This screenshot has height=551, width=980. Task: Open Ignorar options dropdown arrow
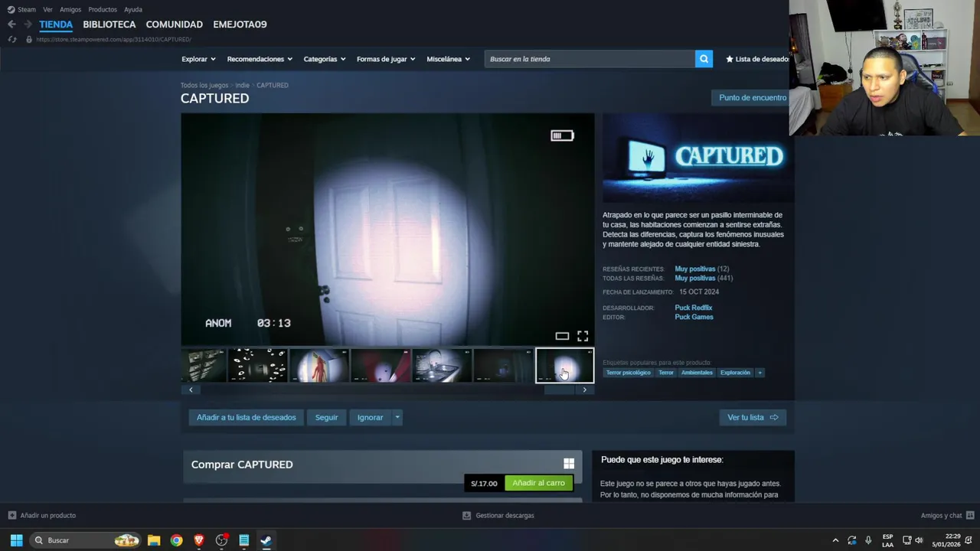pyautogui.click(x=397, y=417)
